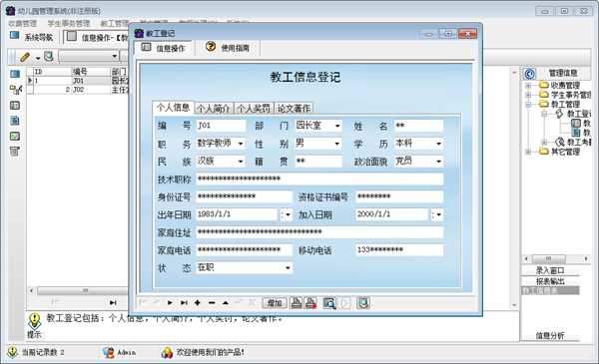Viewport: 599px width, 364px height.
Task: Click the 编号 field containing J01
Action: (x=221, y=126)
